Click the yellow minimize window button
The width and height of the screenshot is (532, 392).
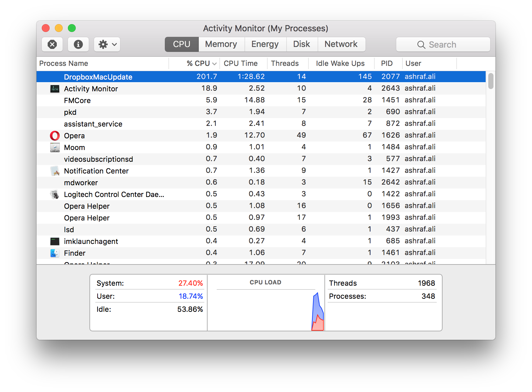(x=59, y=28)
